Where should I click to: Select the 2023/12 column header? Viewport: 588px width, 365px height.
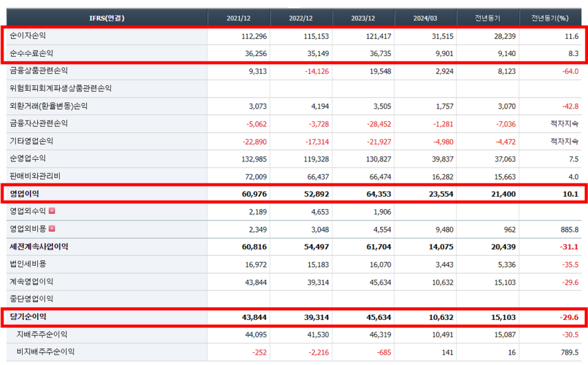tap(363, 18)
